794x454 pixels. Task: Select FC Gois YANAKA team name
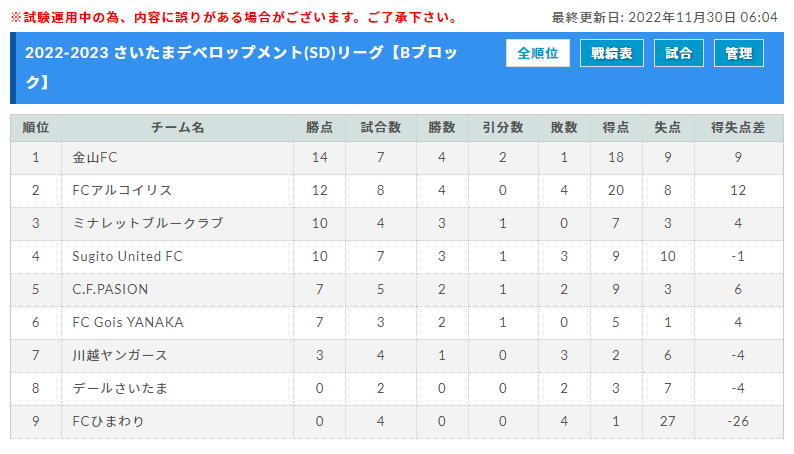[x=128, y=322]
